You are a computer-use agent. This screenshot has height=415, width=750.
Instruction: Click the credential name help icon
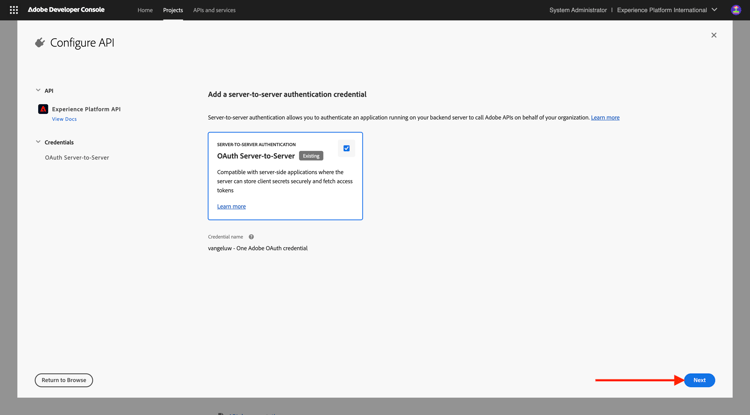click(x=251, y=237)
